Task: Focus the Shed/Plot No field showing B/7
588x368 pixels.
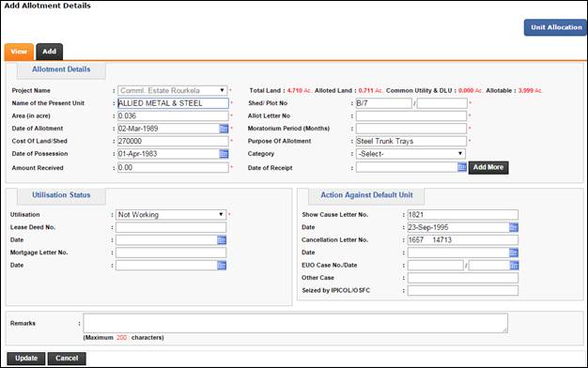Action: click(x=383, y=103)
